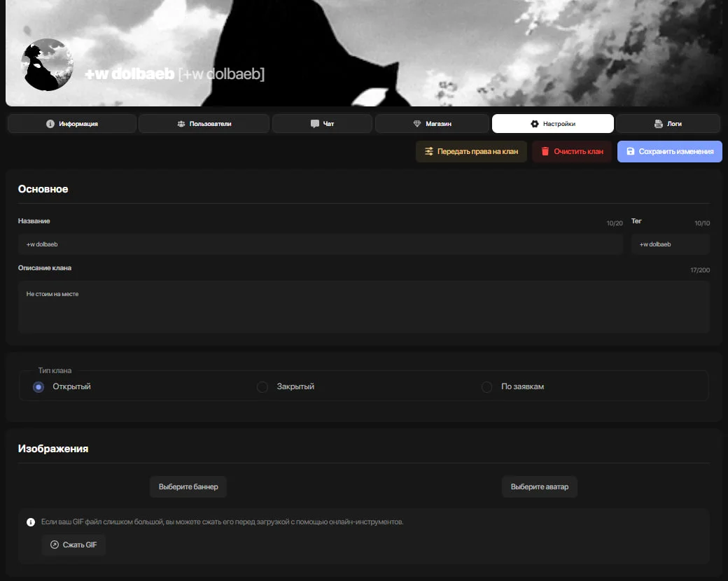Click the gear icon on Настройки tab
This screenshot has width=728, height=581.
(x=534, y=123)
